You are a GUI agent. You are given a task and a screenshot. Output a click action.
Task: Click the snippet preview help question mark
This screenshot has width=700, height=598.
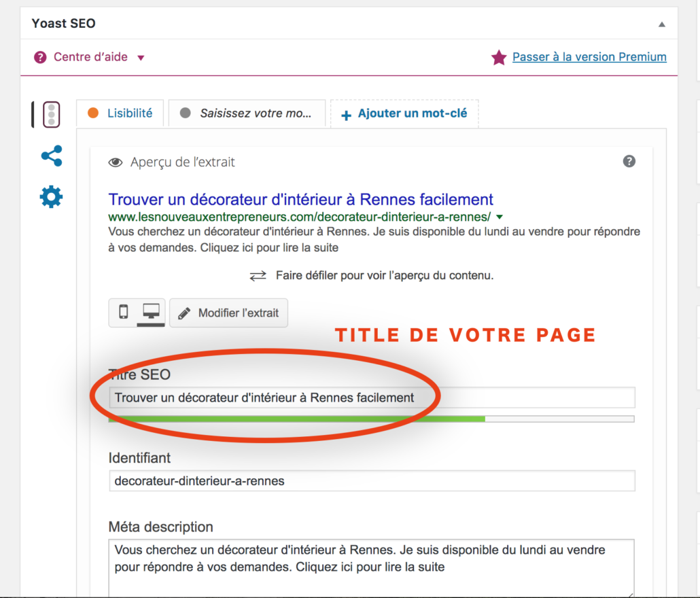(x=629, y=161)
